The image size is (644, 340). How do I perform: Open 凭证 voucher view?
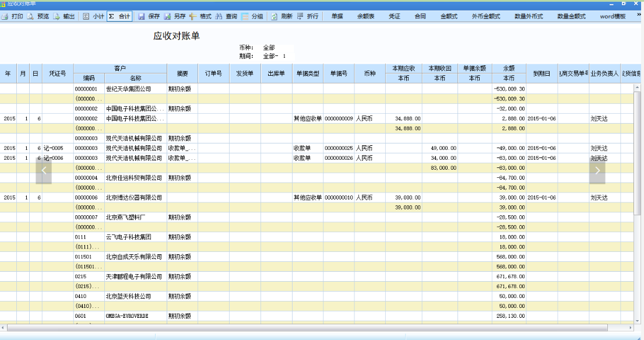click(x=395, y=16)
